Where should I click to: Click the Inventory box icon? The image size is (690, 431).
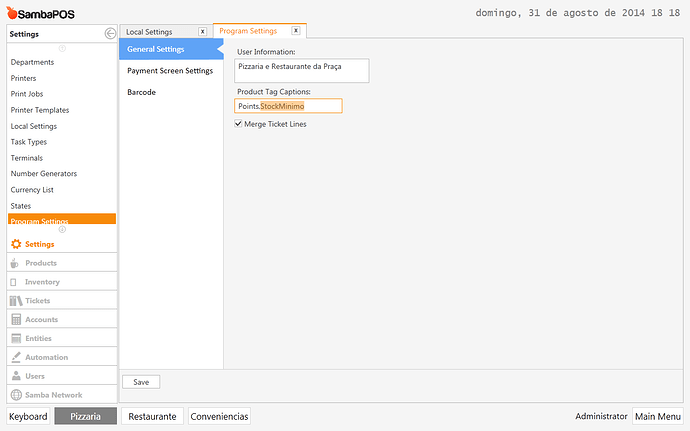14,282
